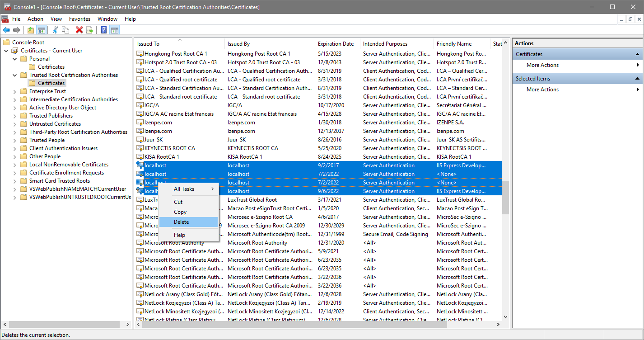Collapse the Selected Items section in Actions
644x340 pixels.
(638, 79)
